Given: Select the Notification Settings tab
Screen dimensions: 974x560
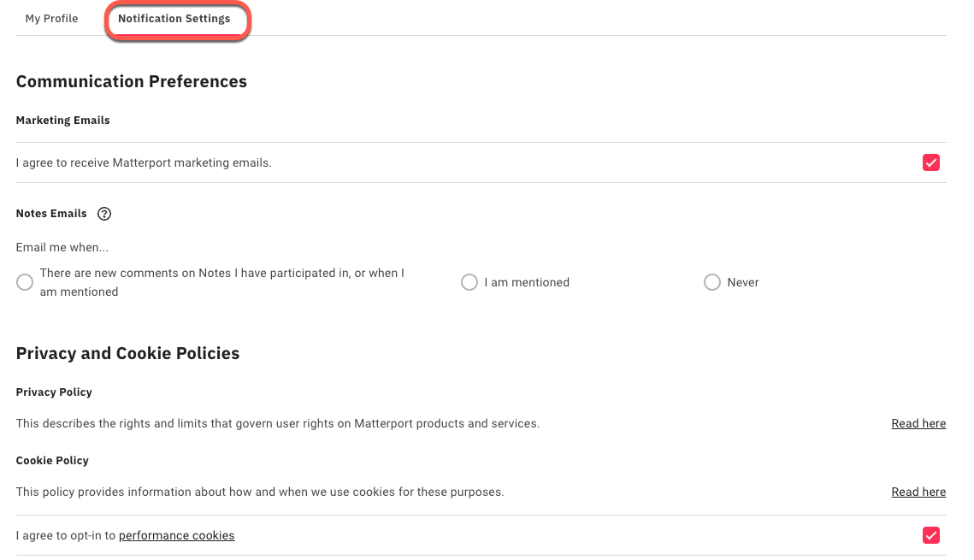Looking at the screenshot, I should [x=174, y=19].
